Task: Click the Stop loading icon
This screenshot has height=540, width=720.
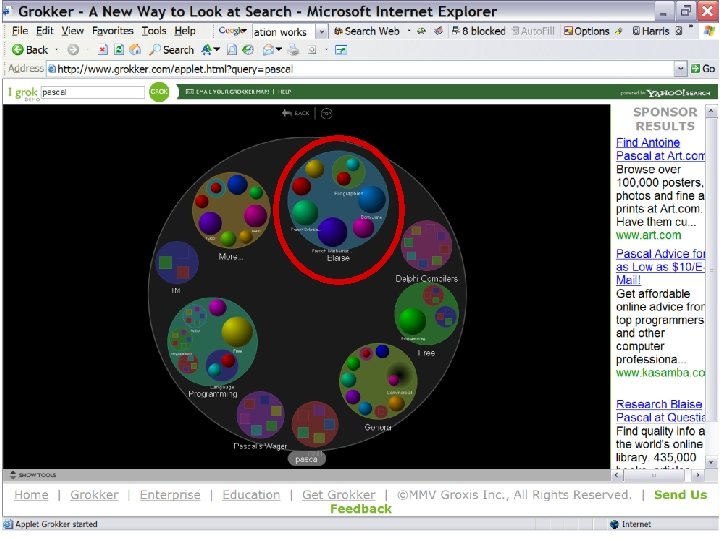Action: [103, 50]
